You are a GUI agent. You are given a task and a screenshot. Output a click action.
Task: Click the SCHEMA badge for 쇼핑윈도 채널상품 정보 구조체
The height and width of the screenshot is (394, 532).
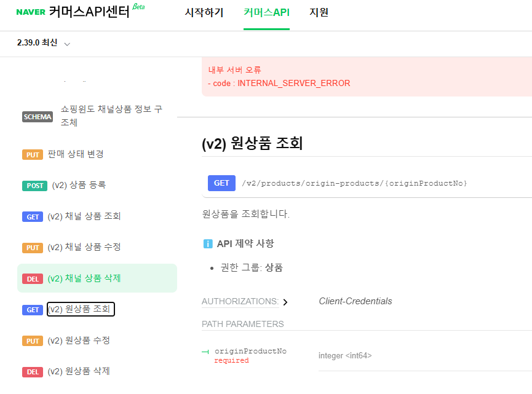coord(37,117)
